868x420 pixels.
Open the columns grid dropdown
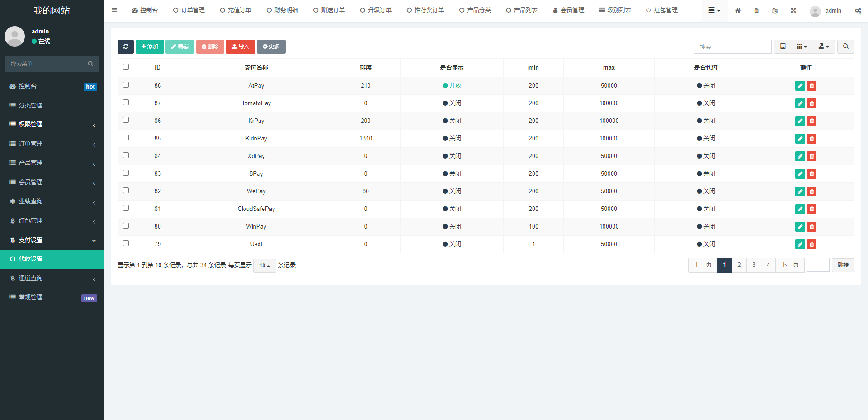coord(802,47)
